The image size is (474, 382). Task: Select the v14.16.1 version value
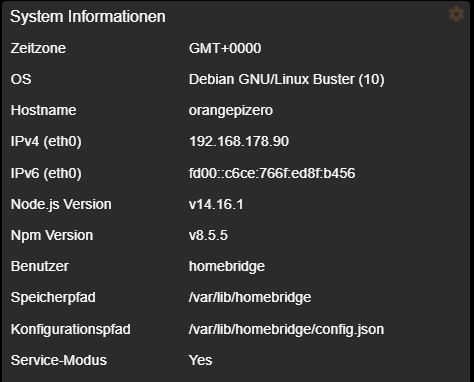click(x=216, y=204)
